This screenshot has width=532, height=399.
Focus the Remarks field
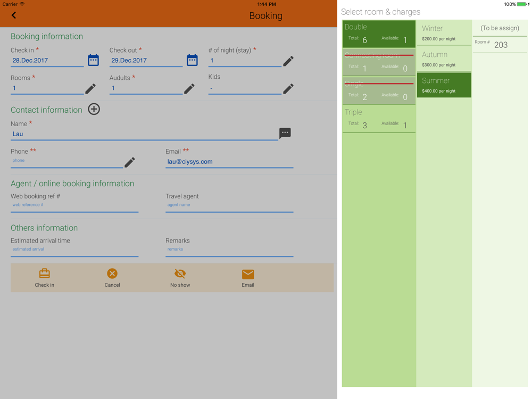(229, 251)
